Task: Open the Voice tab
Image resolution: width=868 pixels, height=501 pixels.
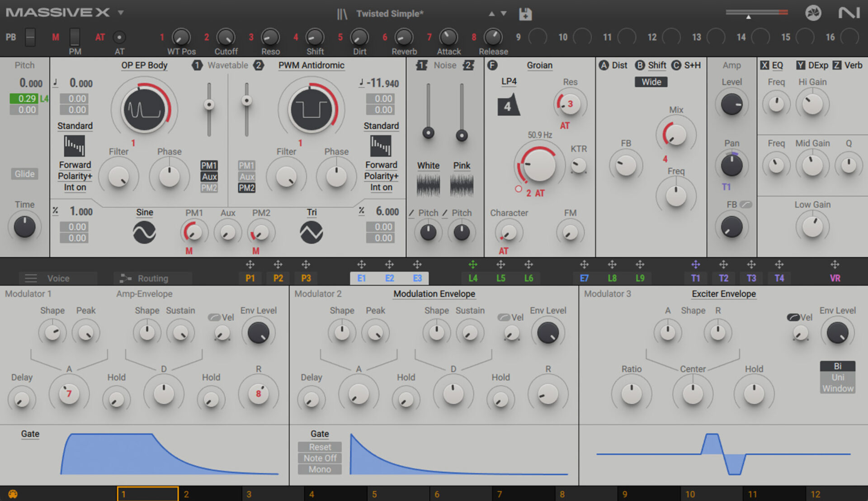Action: pos(58,278)
